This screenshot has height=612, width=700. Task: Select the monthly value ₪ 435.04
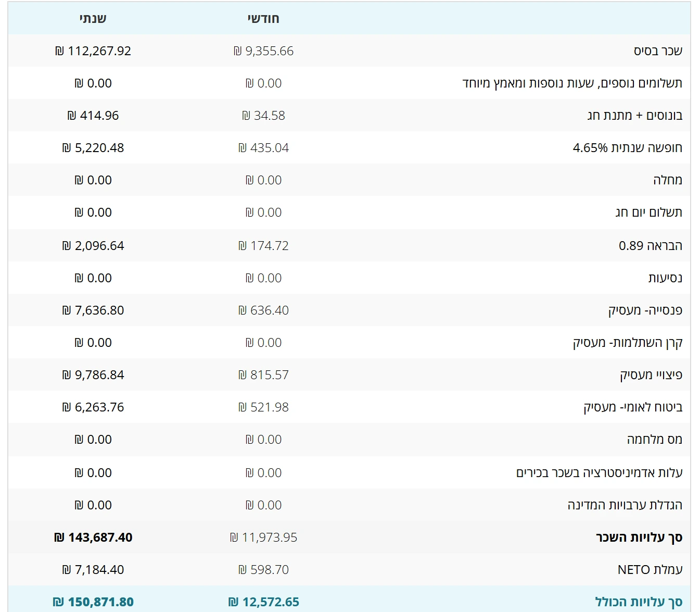coord(263,148)
